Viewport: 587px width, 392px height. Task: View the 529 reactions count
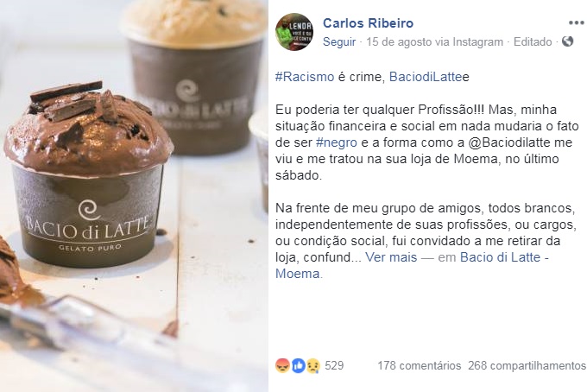[334, 365]
